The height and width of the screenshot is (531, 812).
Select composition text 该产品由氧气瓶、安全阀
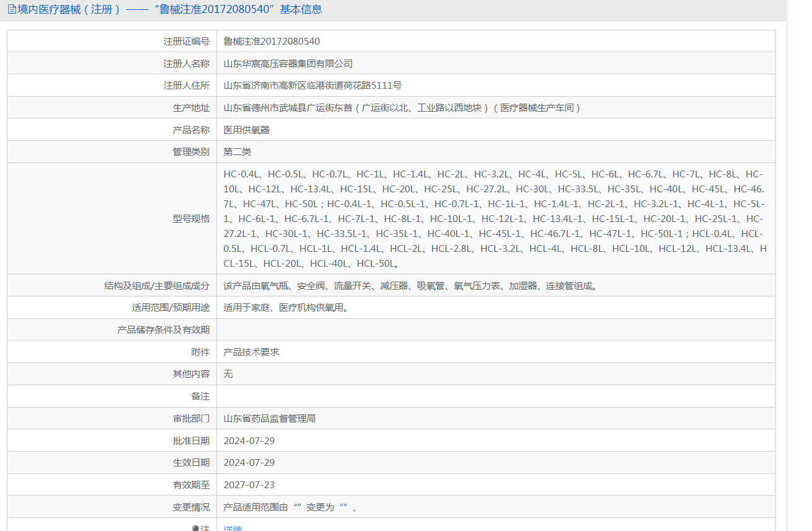(x=410, y=286)
